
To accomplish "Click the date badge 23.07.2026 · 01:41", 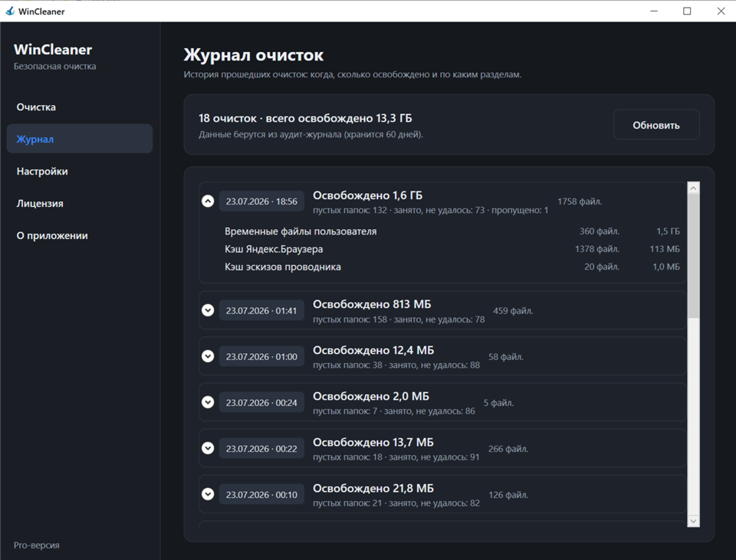I will coord(261,310).
